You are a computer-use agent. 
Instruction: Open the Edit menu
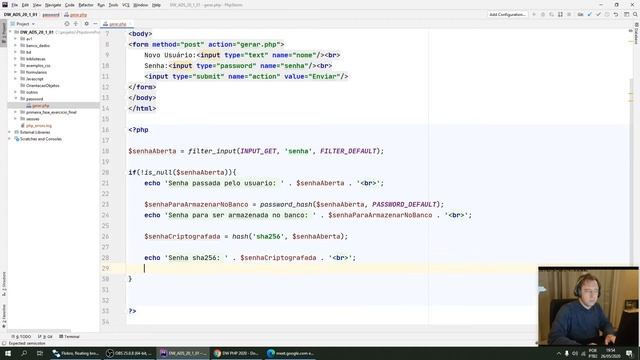click(x=25, y=5)
